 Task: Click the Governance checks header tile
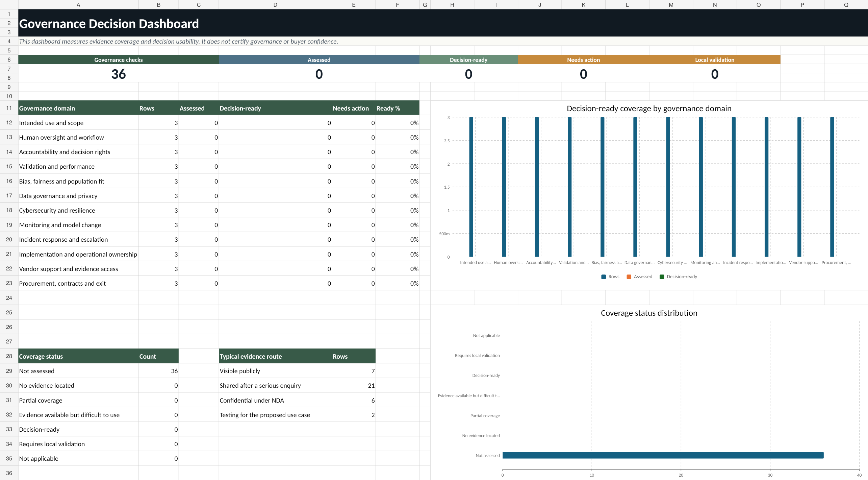tap(119, 59)
